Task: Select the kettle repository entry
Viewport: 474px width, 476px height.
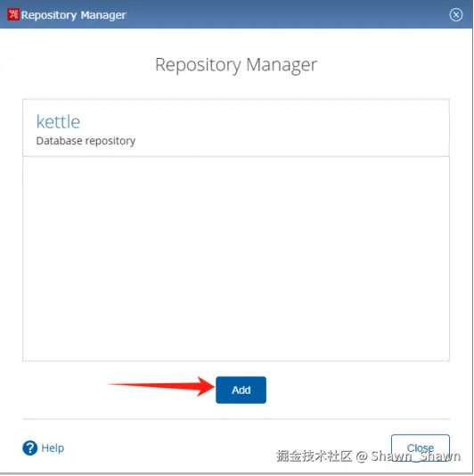Action: (236, 128)
